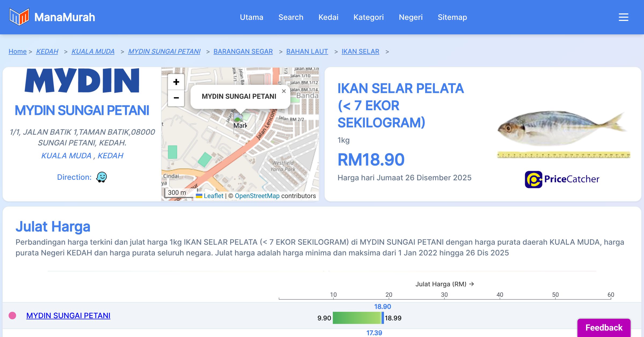This screenshot has height=337, width=644.
Task: Open Waze directions icon
Action: [x=101, y=177]
